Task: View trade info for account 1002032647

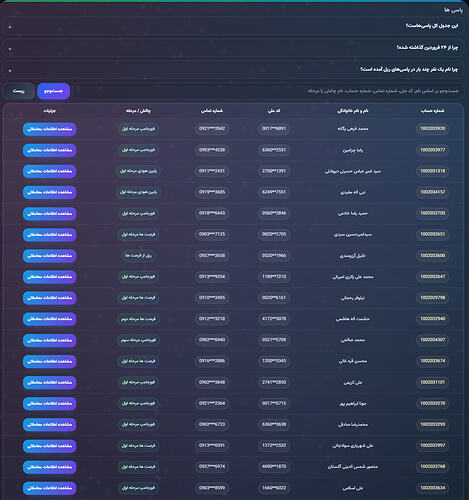Action: coord(50,277)
